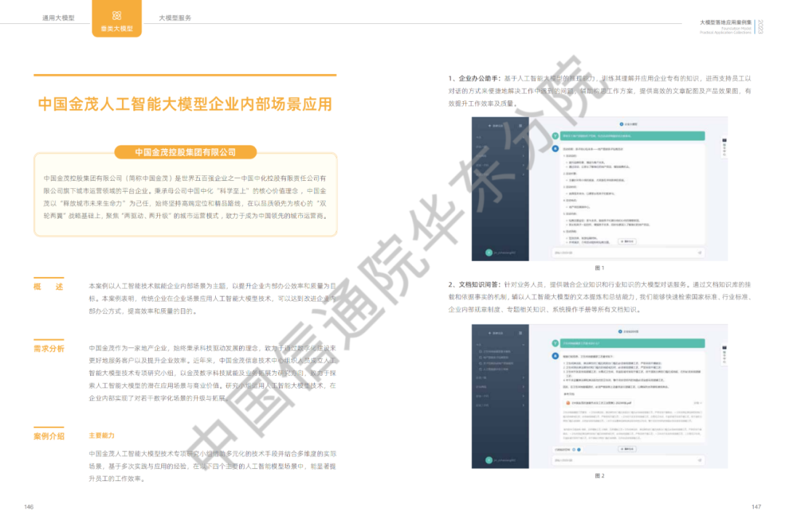This screenshot has width=785, height=532.
Task: Click the menu list icon in Figure 1 sidebar header
Action: [x=520, y=126]
